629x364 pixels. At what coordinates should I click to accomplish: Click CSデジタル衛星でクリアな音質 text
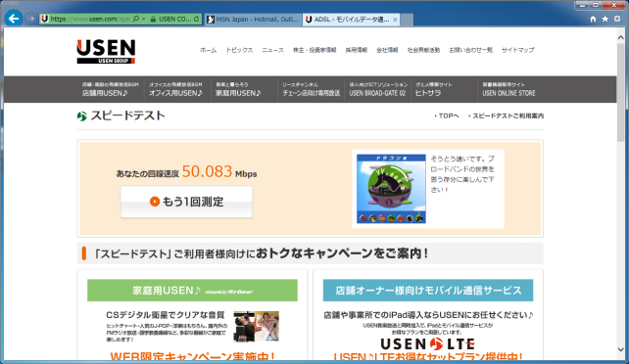click(166, 315)
